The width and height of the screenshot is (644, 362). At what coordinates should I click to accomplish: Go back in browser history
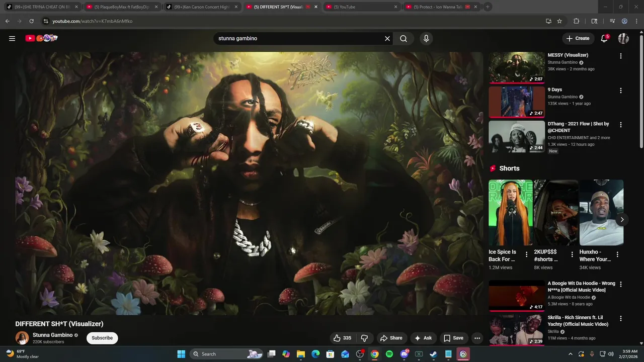point(8,21)
